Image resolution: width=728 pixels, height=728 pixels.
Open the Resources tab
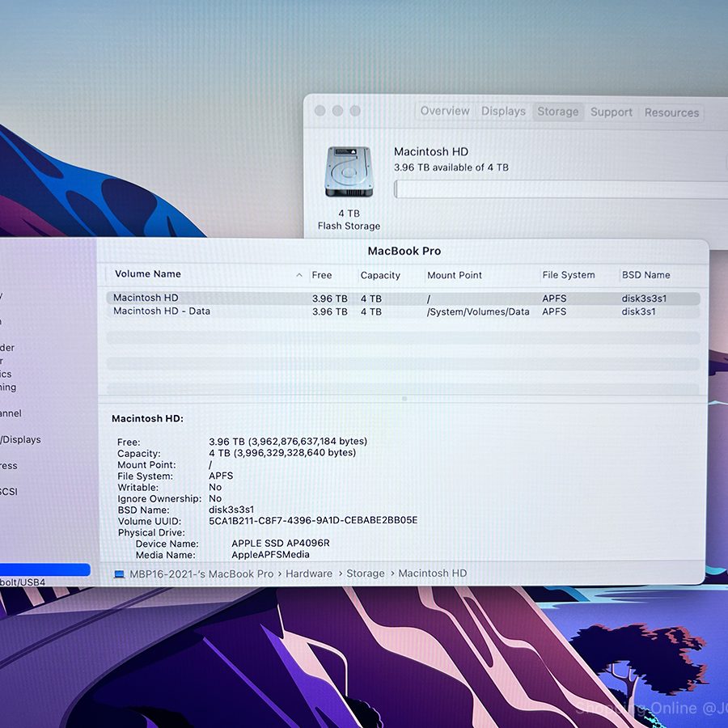click(671, 112)
